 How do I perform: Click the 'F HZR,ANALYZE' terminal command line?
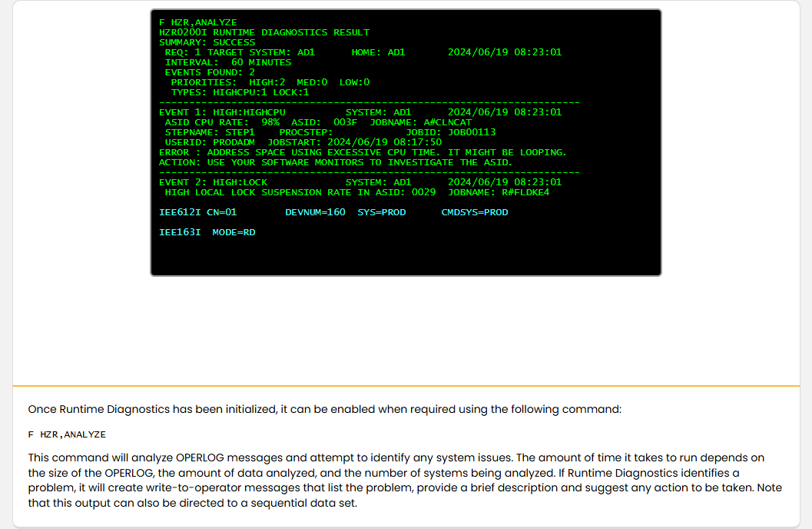tap(198, 22)
